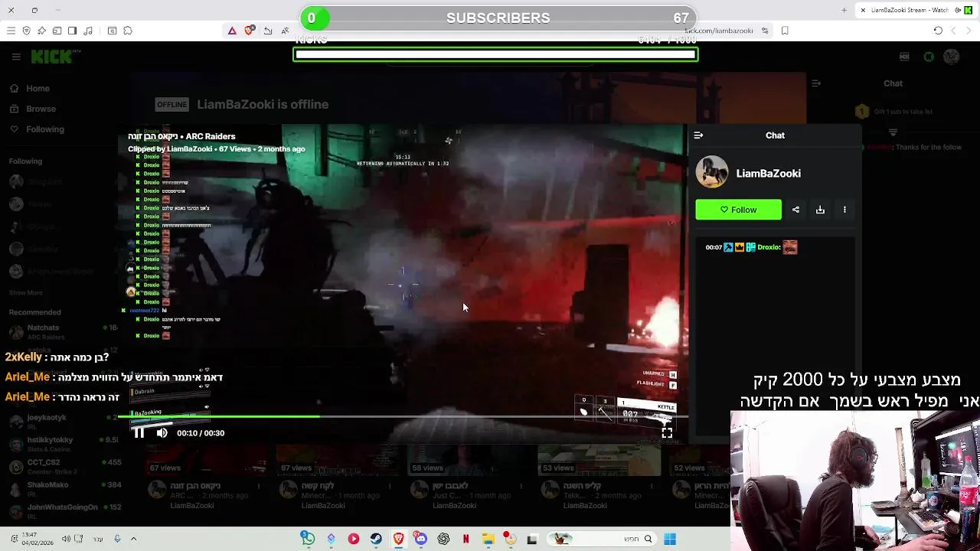The width and height of the screenshot is (980, 551).
Task: Open WhatsApp from taskbar
Action: pos(308,539)
